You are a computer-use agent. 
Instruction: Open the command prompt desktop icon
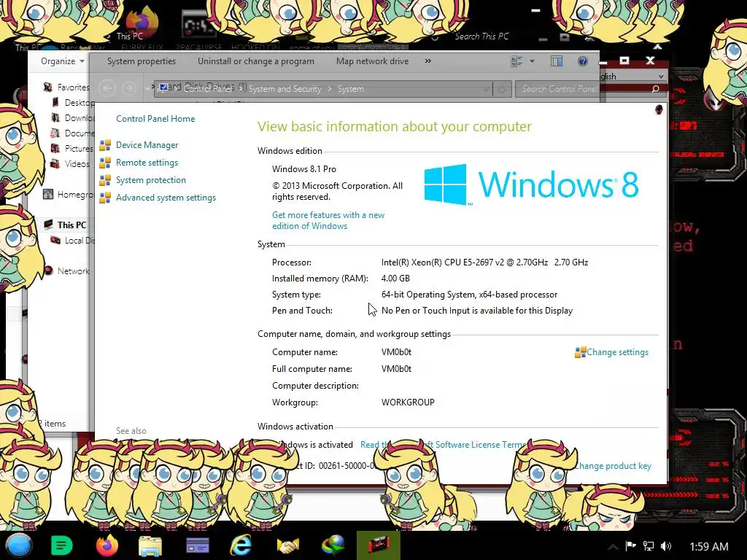[198, 24]
